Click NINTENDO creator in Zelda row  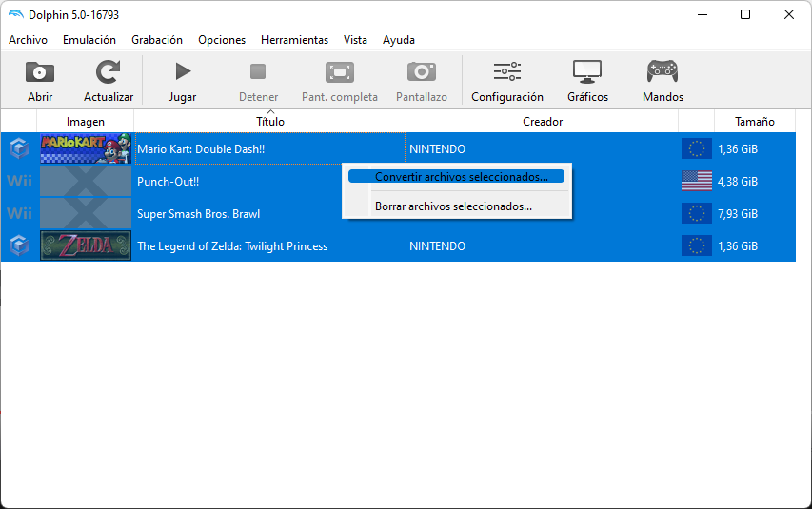coord(438,246)
